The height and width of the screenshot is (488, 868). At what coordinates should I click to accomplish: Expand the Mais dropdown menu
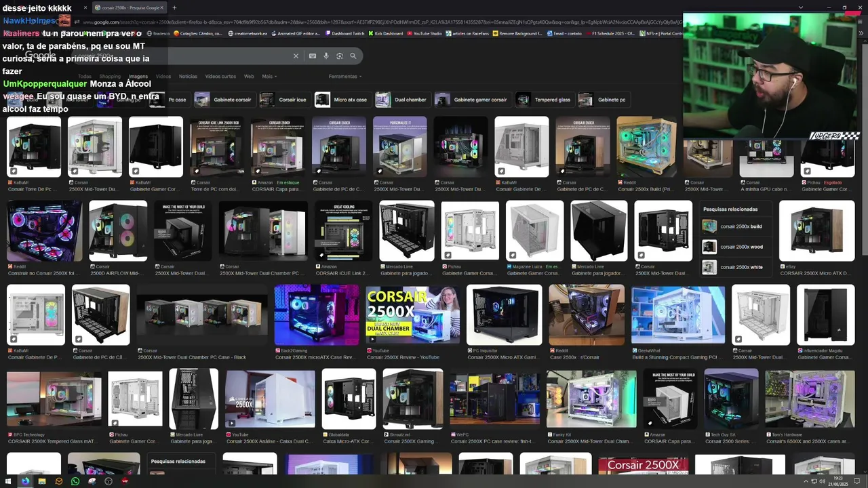(269, 77)
